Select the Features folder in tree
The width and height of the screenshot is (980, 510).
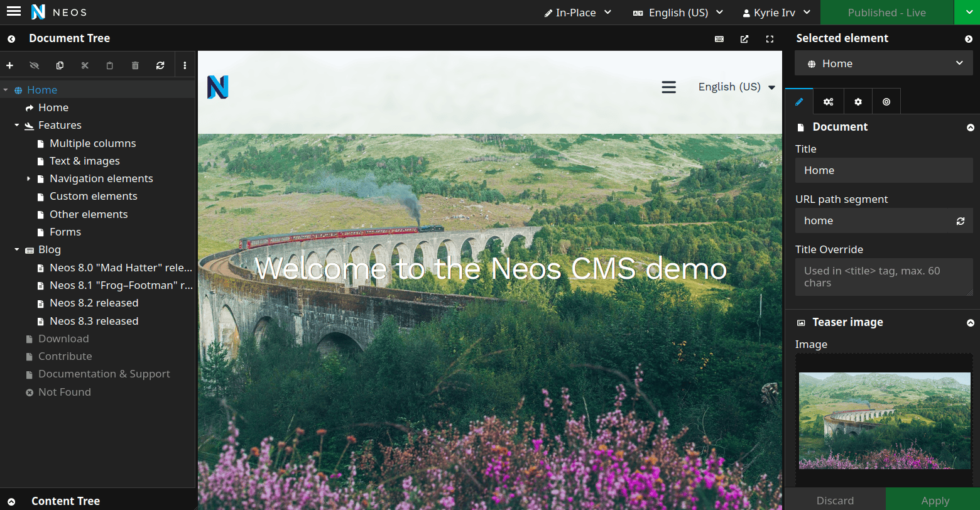click(x=60, y=125)
